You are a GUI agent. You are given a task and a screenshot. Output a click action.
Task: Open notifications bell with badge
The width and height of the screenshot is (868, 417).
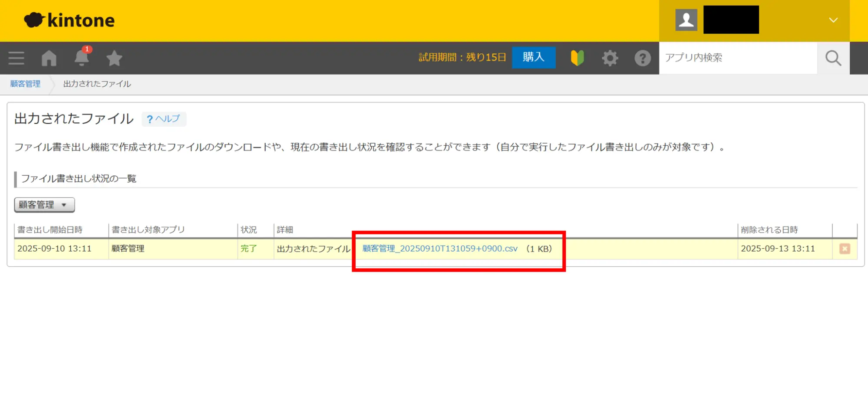tap(82, 58)
